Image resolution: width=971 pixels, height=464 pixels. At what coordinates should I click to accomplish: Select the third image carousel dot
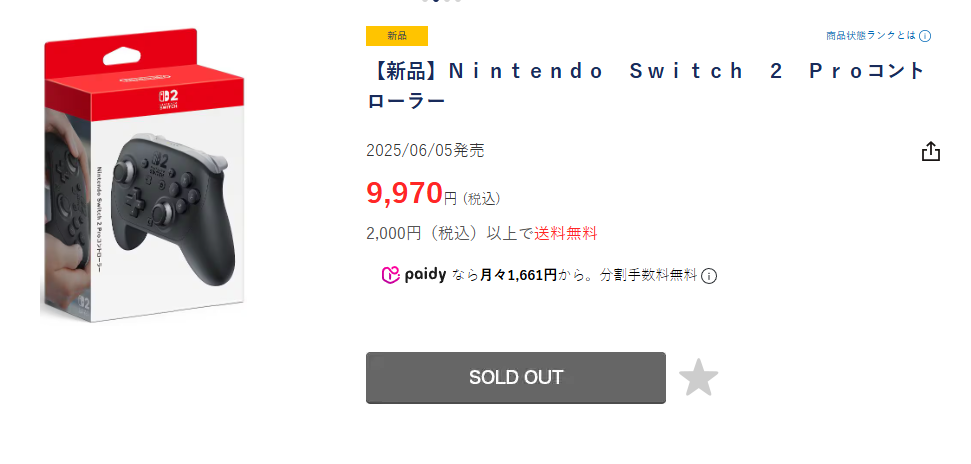coord(448,1)
